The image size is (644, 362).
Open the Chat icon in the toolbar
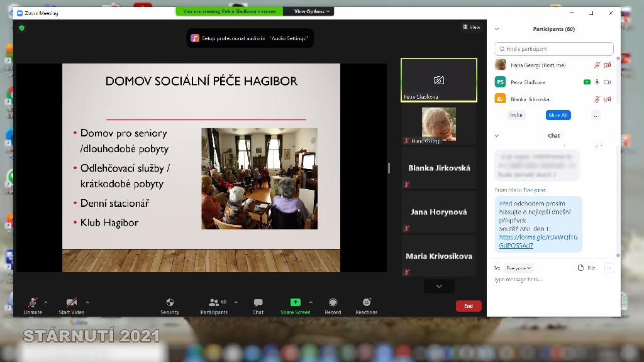[x=258, y=303]
